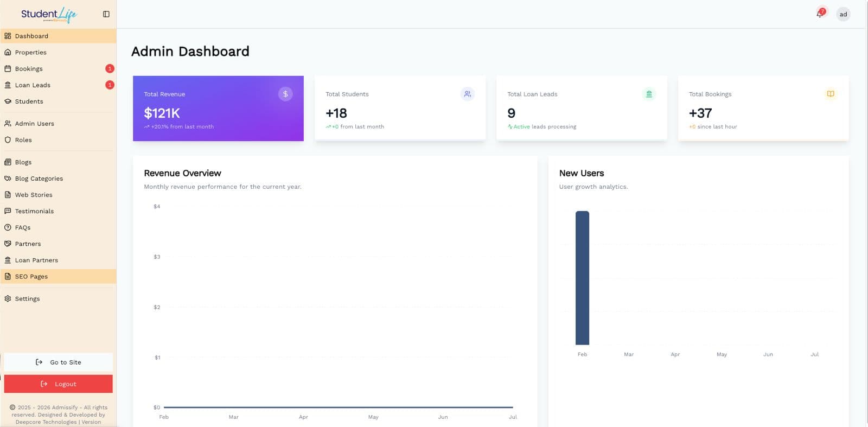Screen dimensions: 868x427
Task: Click the Settings gear icon
Action: pyautogui.click(x=8, y=298)
